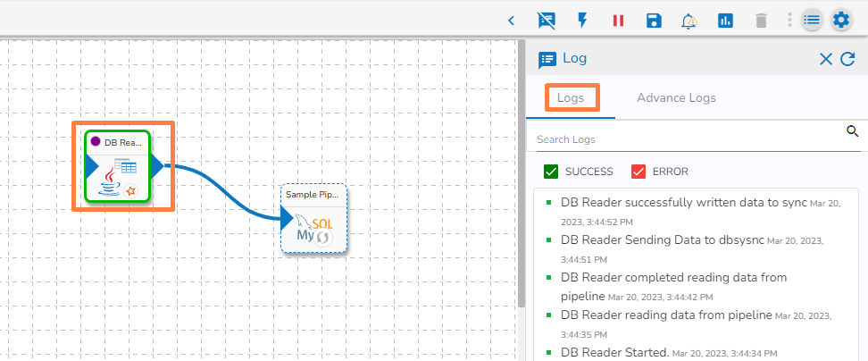Click the input arrow port of DB Reader

(x=93, y=165)
